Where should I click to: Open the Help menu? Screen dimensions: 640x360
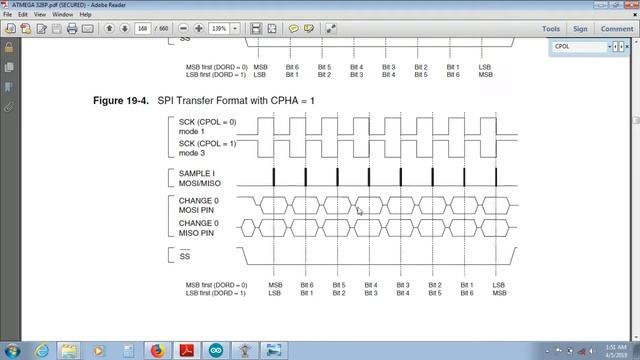85,14
